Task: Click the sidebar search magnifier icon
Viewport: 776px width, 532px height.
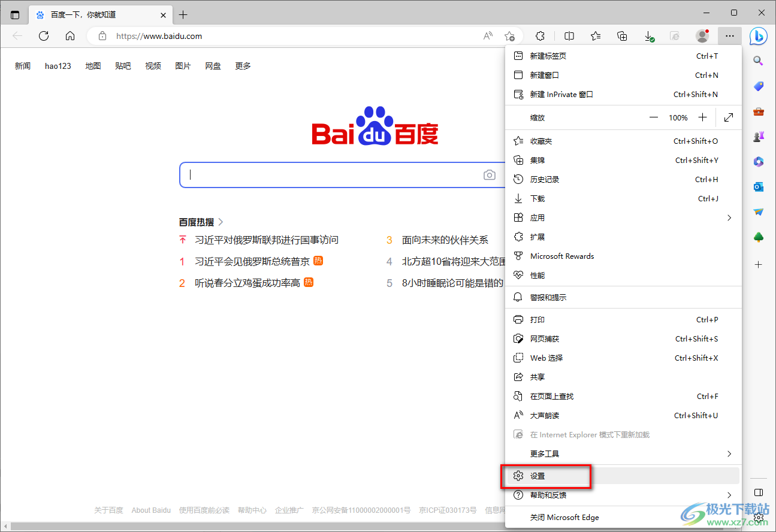Action: coord(758,61)
